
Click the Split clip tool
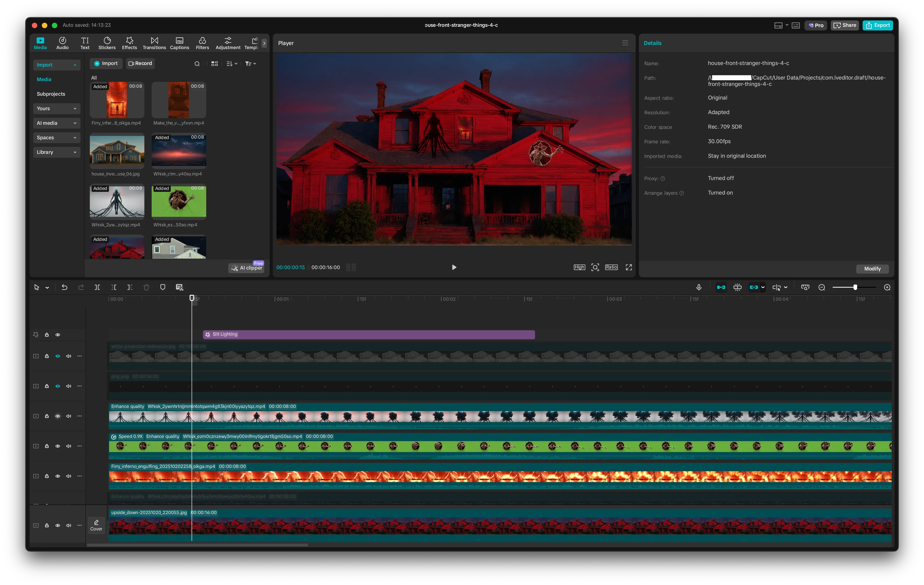[x=98, y=287]
